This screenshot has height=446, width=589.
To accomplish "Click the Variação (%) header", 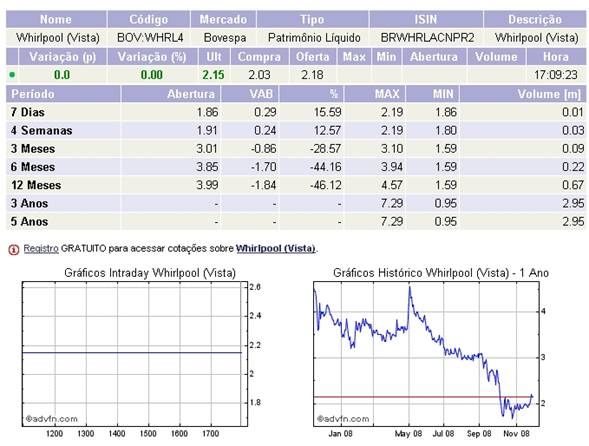I will 152,57.
